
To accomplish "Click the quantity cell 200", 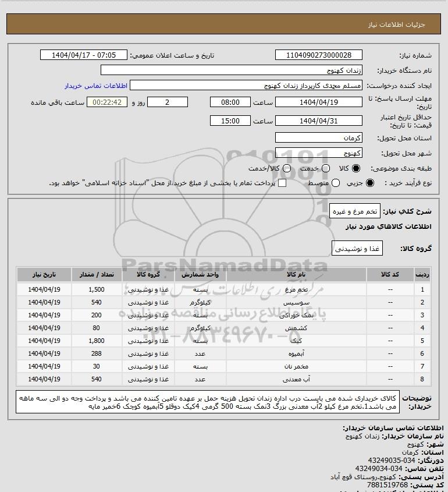I will click(x=96, y=315).
